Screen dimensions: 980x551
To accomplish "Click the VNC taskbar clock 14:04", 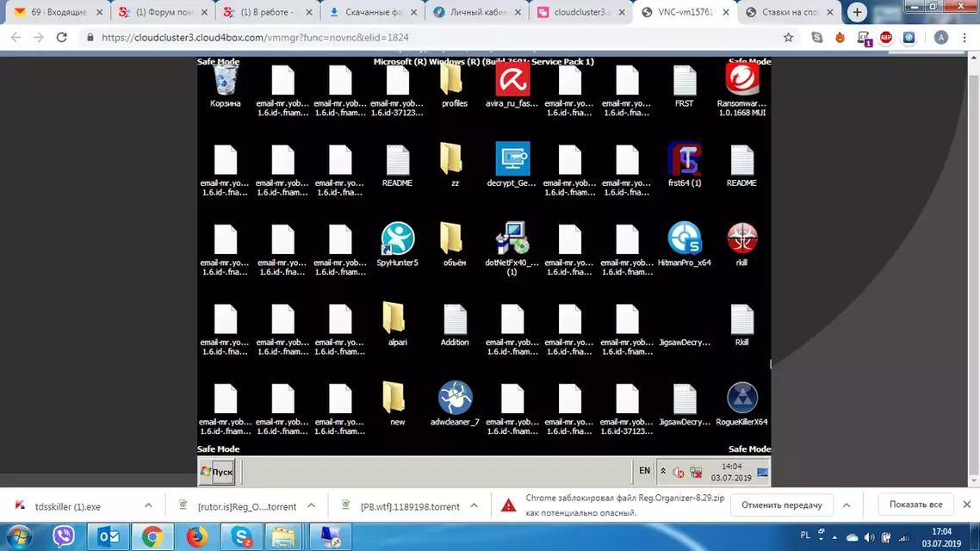I will click(x=731, y=472).
